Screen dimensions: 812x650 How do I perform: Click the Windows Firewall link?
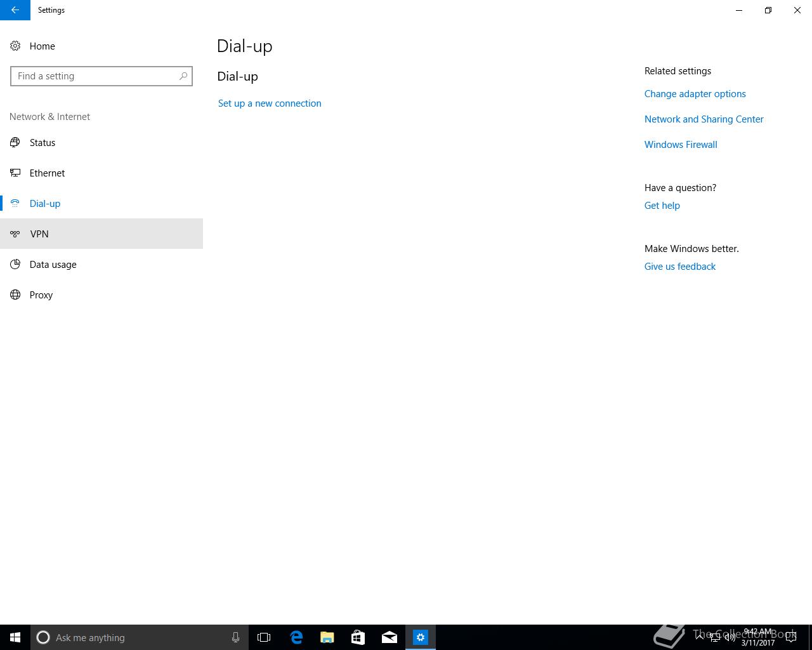pyautogui.click(x=681, y=145)
